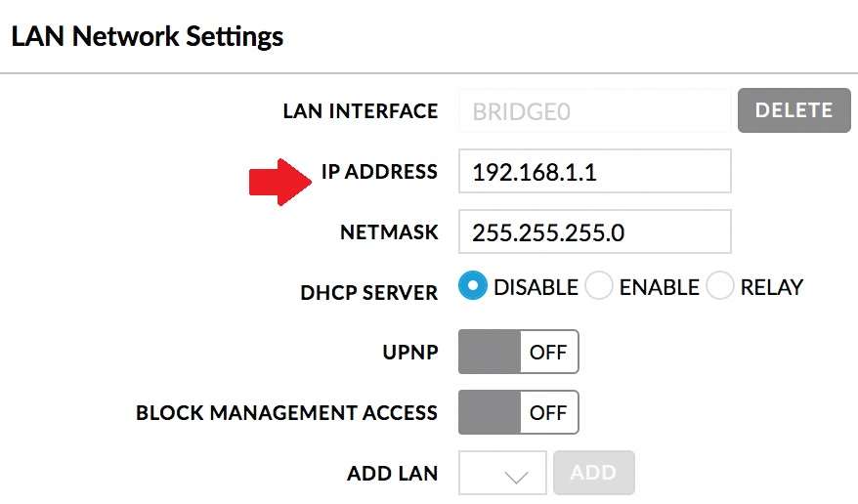Focus the netmask field showing 255.255.255.0
The width and height of the screenshot is (858, 504).
pyautogui.click(x=594, y=232)
